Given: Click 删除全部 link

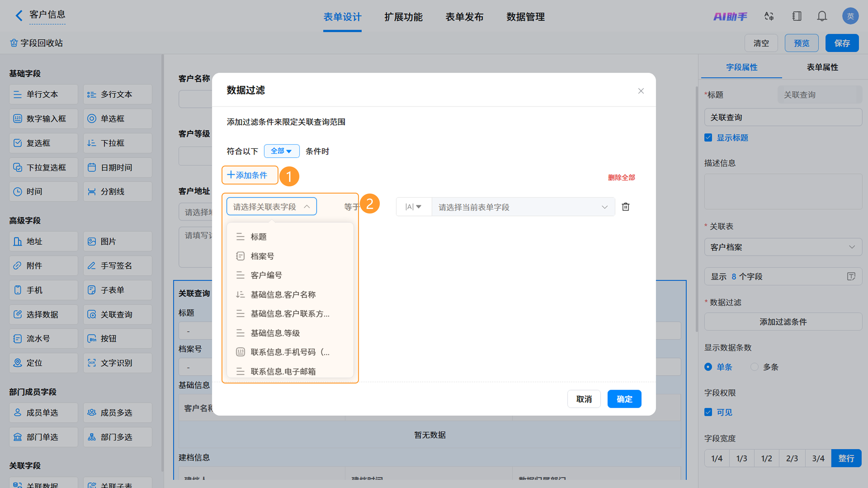Looking at the screenshot, I should [621, 178].
